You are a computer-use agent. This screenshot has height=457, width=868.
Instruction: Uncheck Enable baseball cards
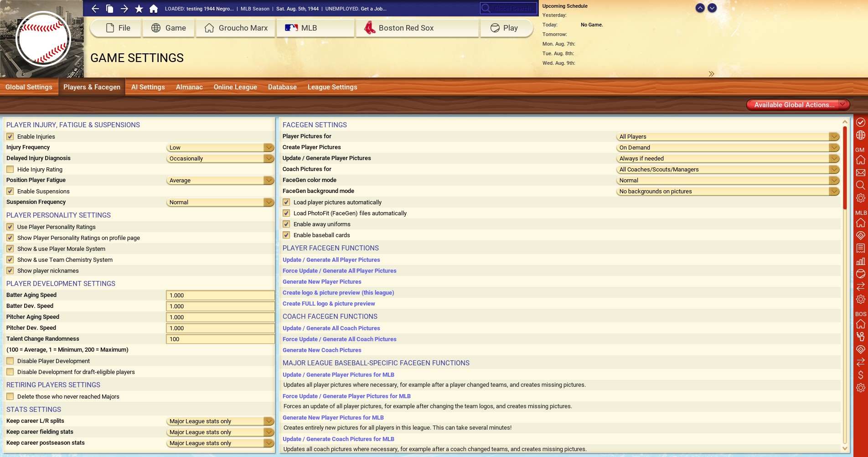[286, 235]
